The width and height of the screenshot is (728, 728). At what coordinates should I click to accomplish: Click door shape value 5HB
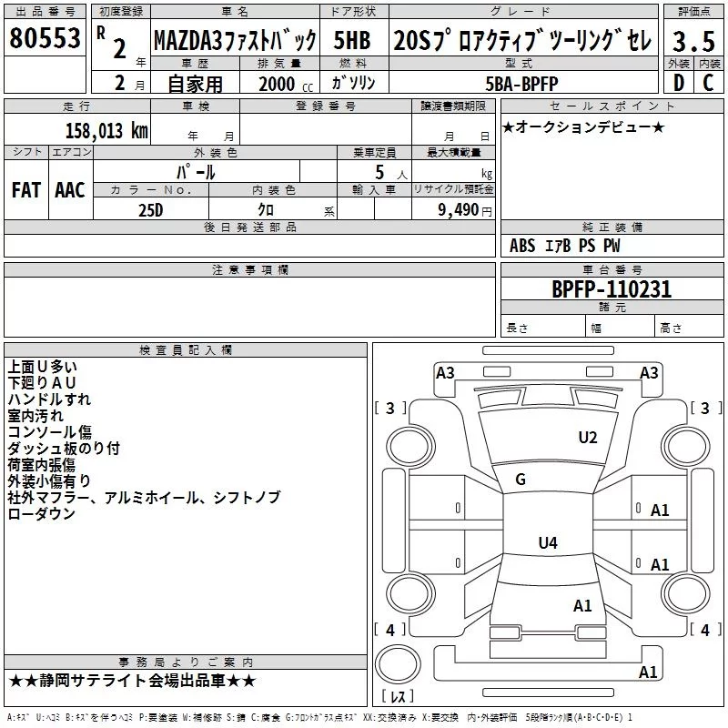click(x=352, y=40)
